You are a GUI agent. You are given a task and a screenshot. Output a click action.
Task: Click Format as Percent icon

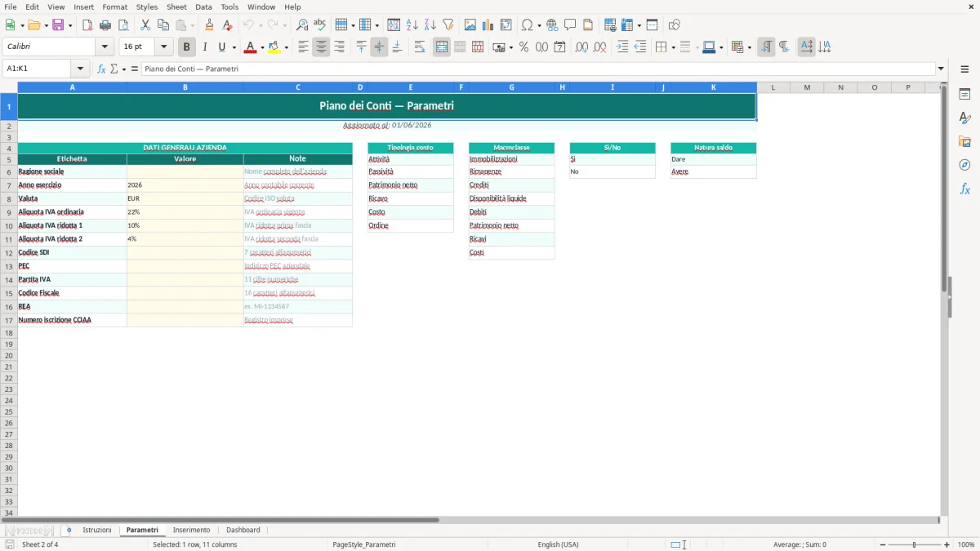point(523,47)
